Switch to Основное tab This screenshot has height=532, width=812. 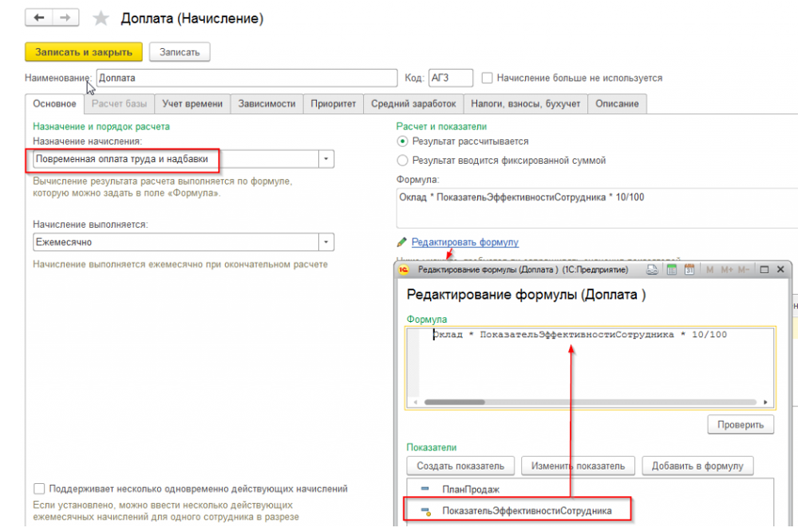55,104
